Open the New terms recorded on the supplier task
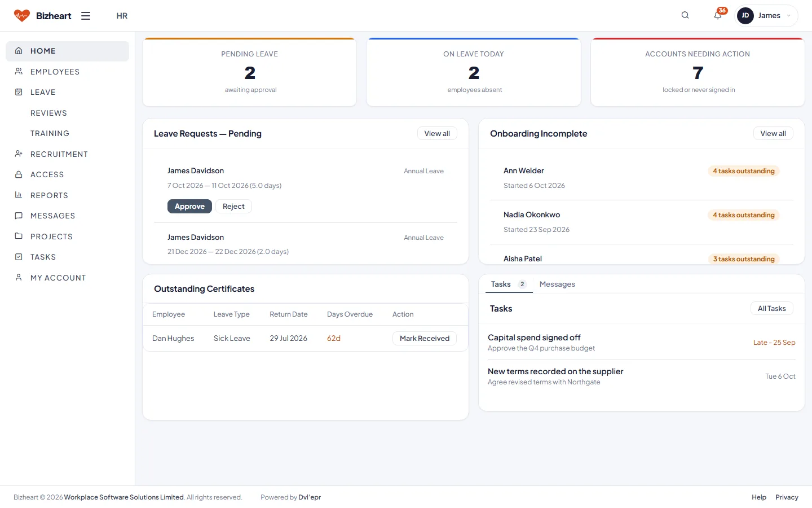 (642, 376)
